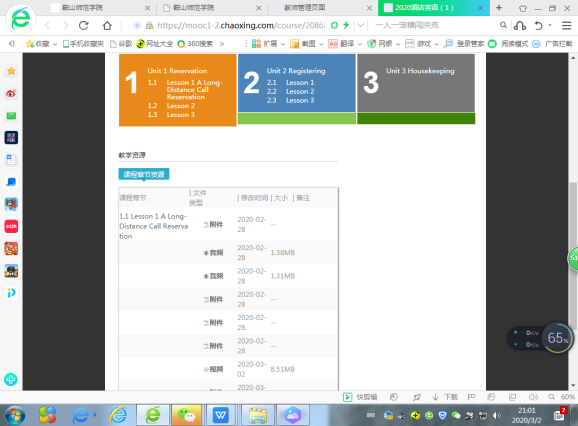Expand the undo dropdown arrow
The width and height of the screenshot is (578, 426).
point(550,25)
